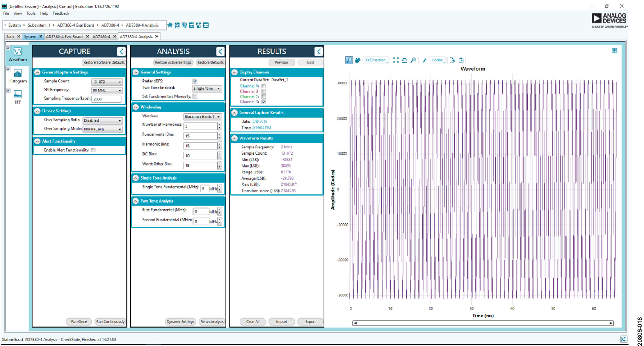Click the grid icon at the plot's top right
The image size is (644, 346).
click(x=614, y=51)
